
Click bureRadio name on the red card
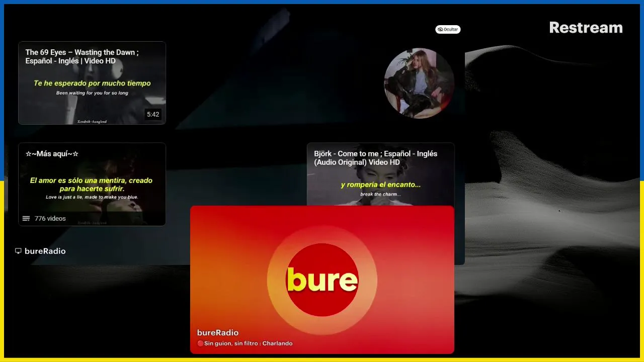pos(218,332)
